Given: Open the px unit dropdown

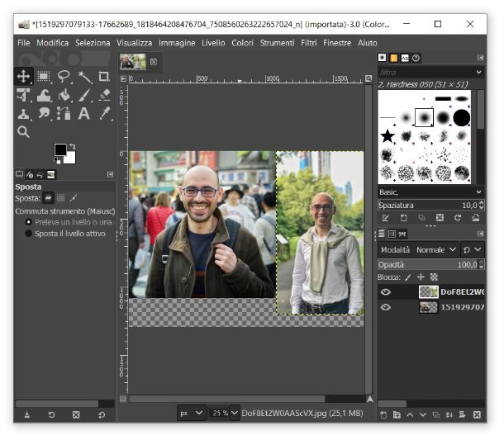Looking at the screenshot, I should 191,413.
